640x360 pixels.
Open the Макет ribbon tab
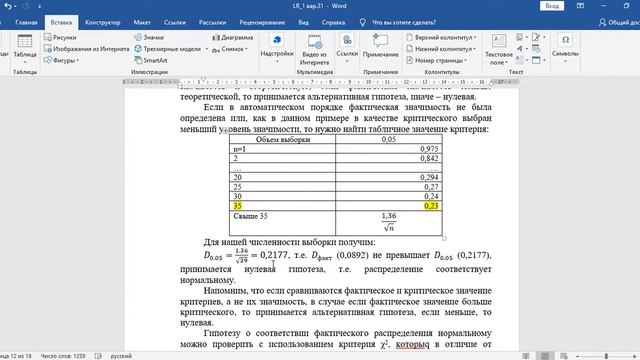point(142,22)
